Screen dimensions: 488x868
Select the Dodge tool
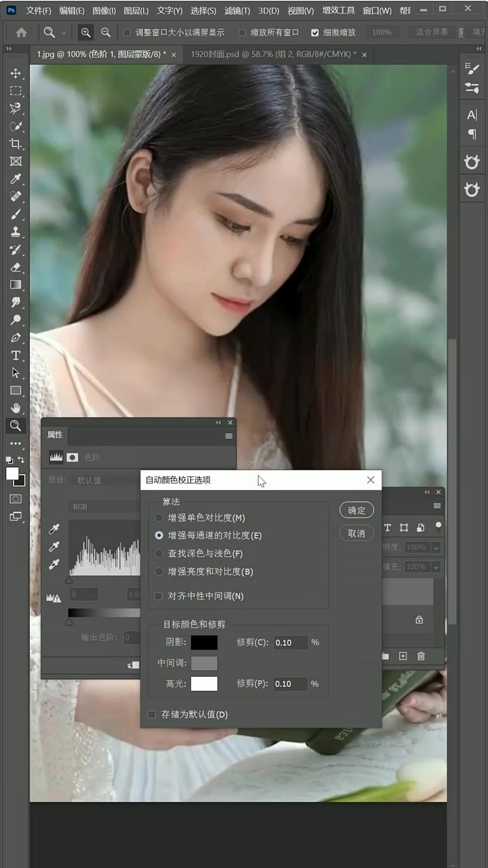click(16, 320)
